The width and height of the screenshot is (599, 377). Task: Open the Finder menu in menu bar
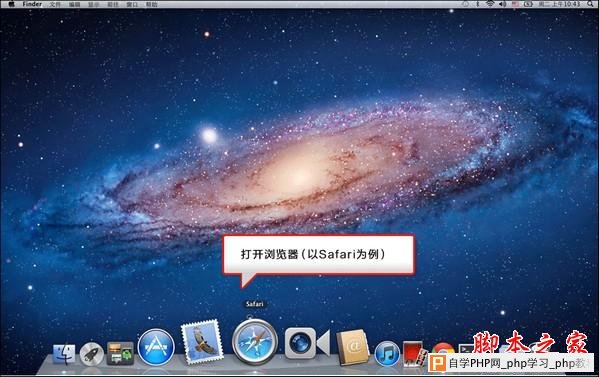pos(32,4)
